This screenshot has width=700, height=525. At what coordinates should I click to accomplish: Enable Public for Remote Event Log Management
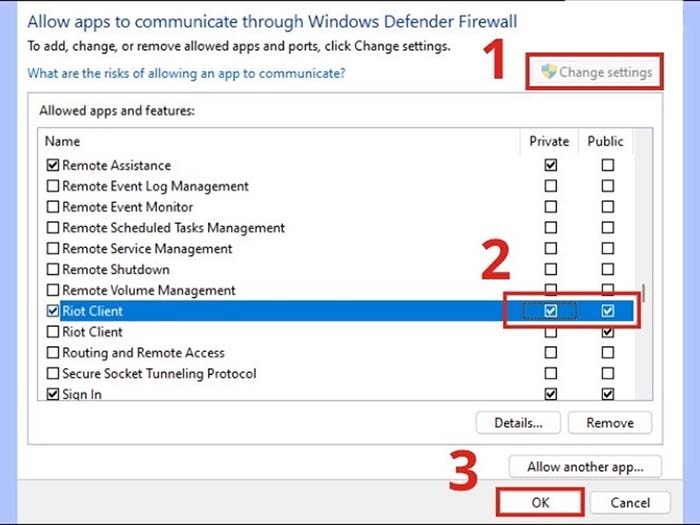[608, 186]
